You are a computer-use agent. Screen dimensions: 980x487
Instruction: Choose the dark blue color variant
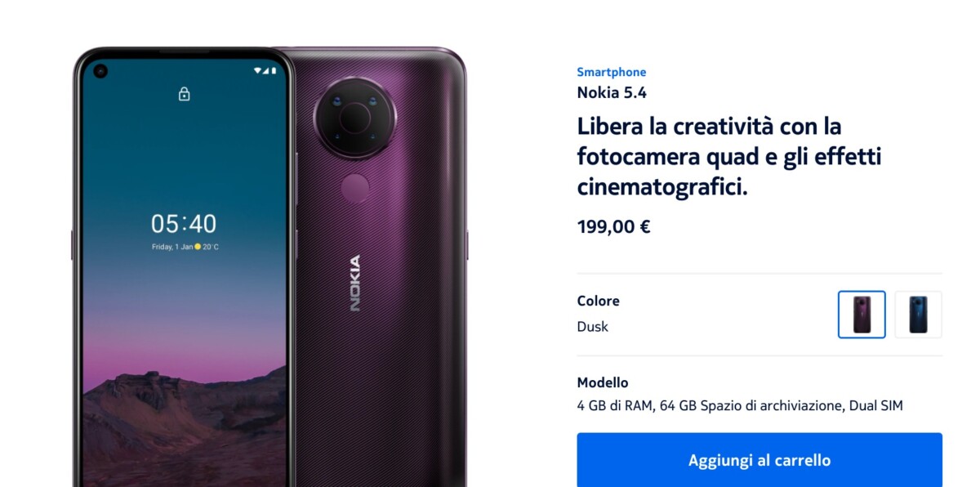[919, 315]
